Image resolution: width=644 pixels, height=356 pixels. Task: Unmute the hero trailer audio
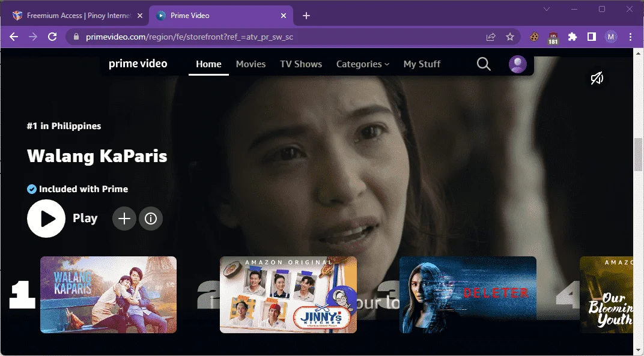pyautogui.click(x=597, y=78)
